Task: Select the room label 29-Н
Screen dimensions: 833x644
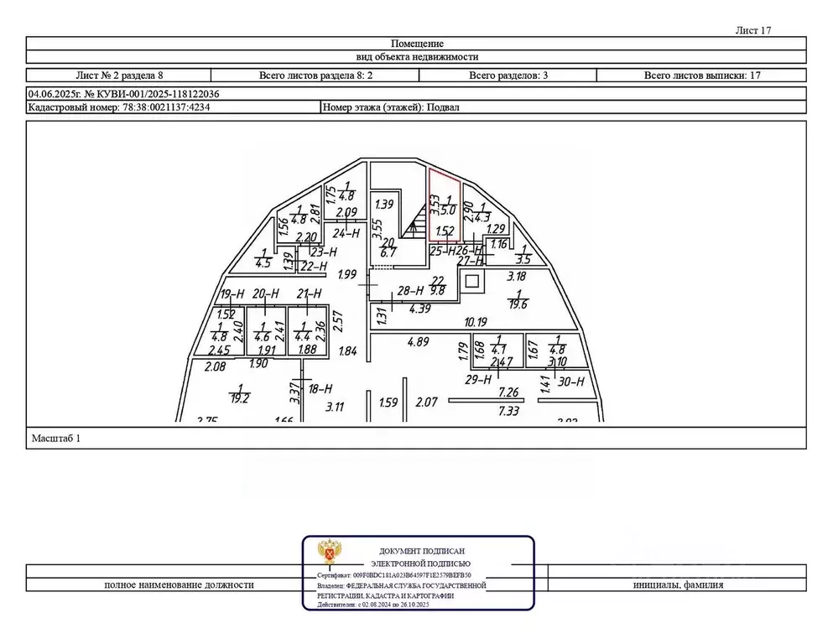Action: (478, 380)
